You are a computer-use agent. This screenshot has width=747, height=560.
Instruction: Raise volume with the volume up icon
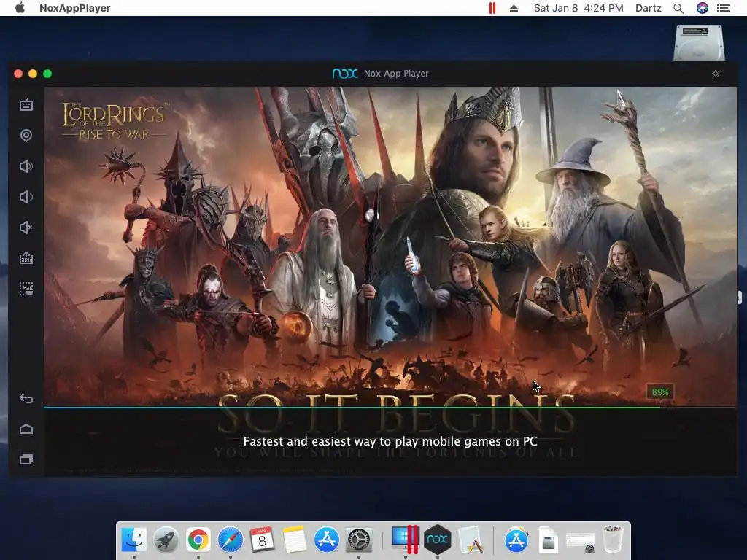tap(26, 166)
